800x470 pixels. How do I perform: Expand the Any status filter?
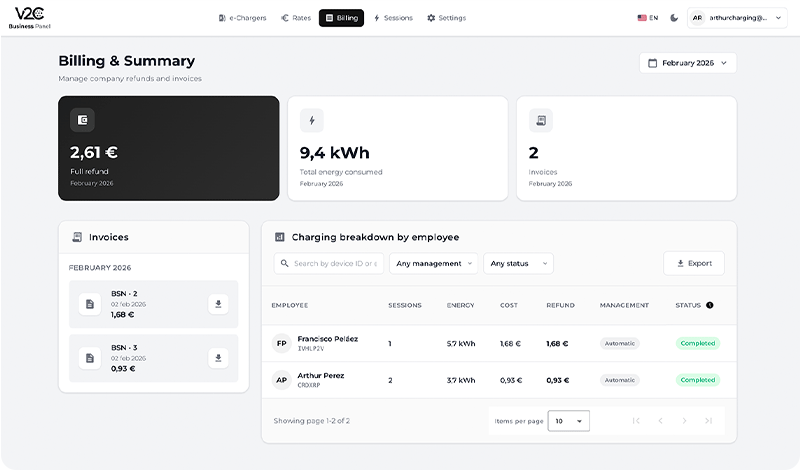tap(518, 264)
